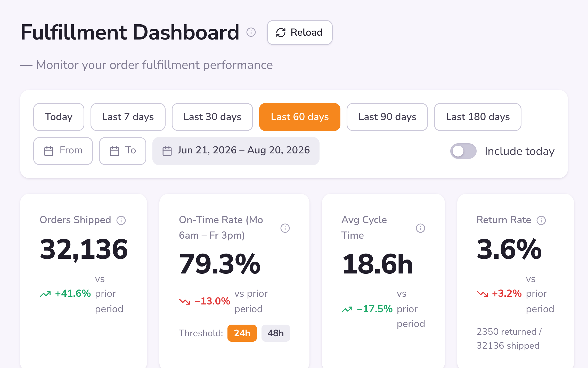Select the Today range
588x368 pixels.
pyautogui.click(x=59, y=117)
